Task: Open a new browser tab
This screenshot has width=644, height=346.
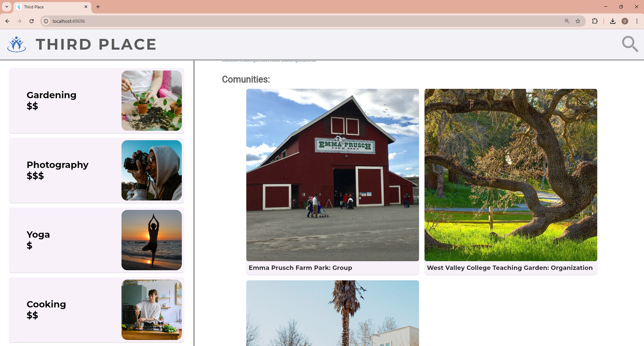Action: (98, 7)
